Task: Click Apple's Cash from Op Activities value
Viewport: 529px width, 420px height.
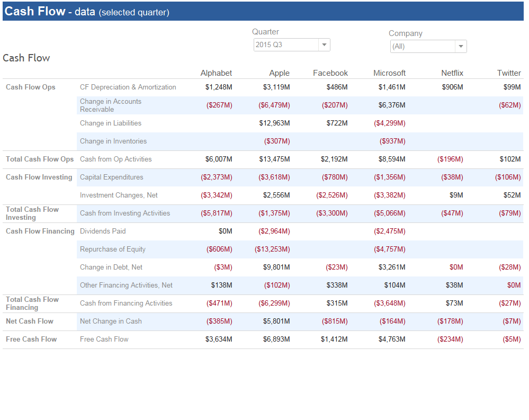Action: click(x=274, y=159)
